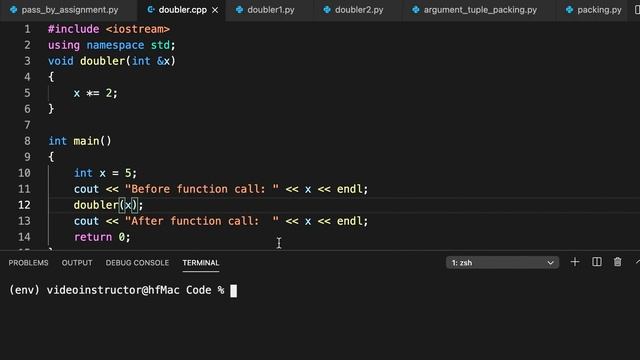Click Python icon on packing.py tab
Image resolution: width=640 pixels, height=360 pixels.
569,10
